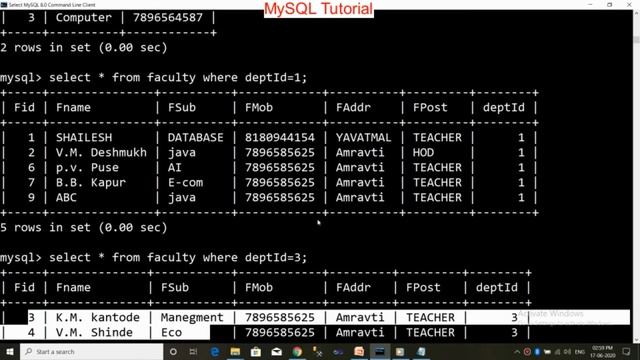The height and width of the screenshot is (360, 640).
Task: Click the V.M. Deshmukh name cell
Action: [x=101, y=153]
